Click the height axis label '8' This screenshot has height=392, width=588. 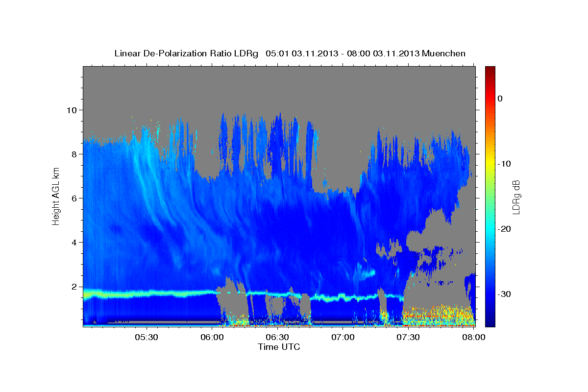[x=75, y=154]
